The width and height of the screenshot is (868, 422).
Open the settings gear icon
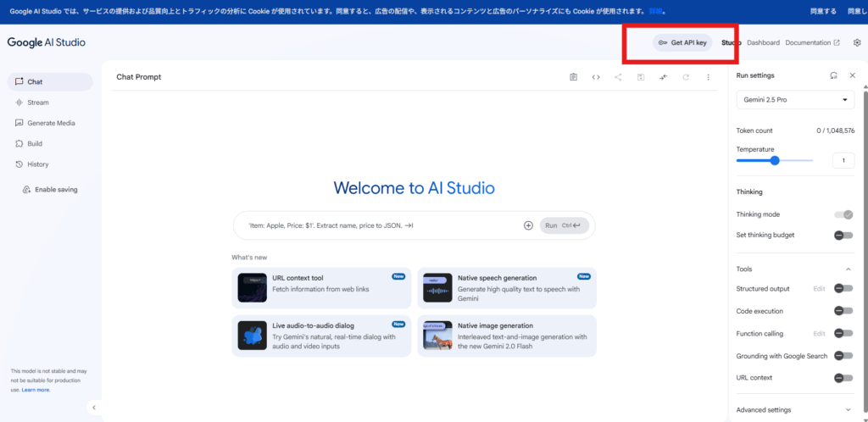(x=857, y=42)
